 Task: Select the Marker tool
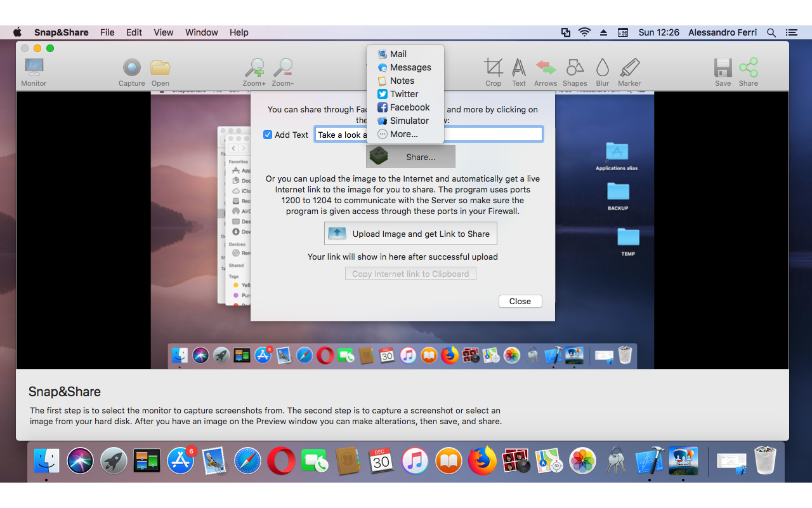(629, 72)
